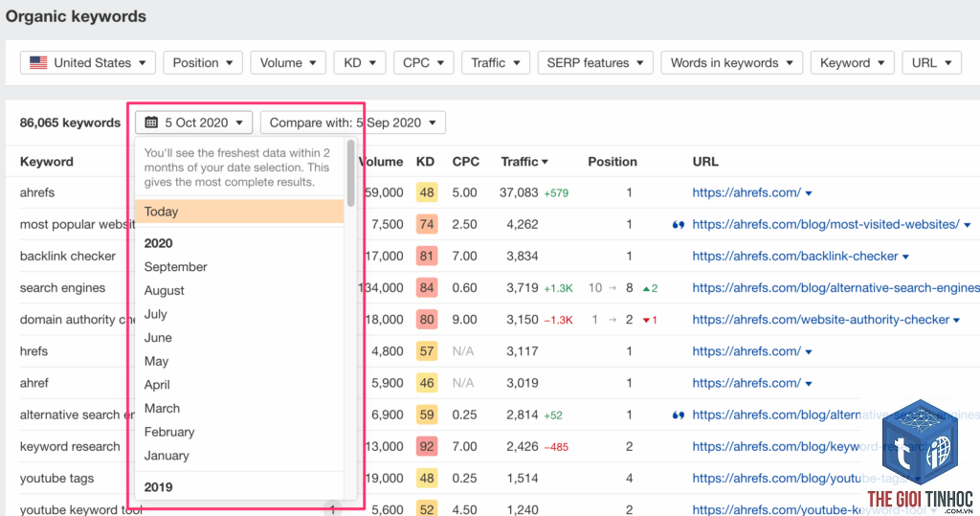Sort by the Position column header
Viewport: 980px width, 516px height.
tap(612, 162)
